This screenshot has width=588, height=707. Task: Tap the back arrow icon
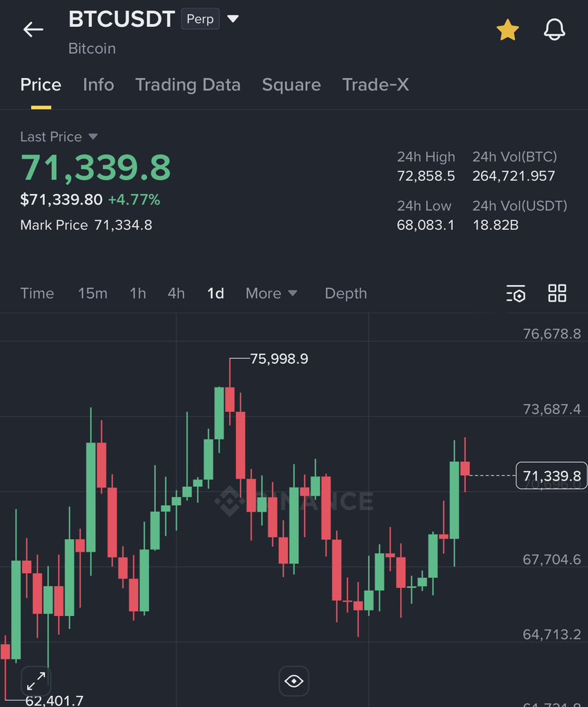click(x=33, y=29)
